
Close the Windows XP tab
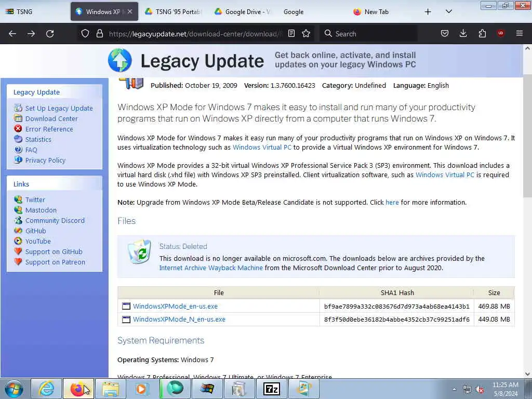coord(130,11)
